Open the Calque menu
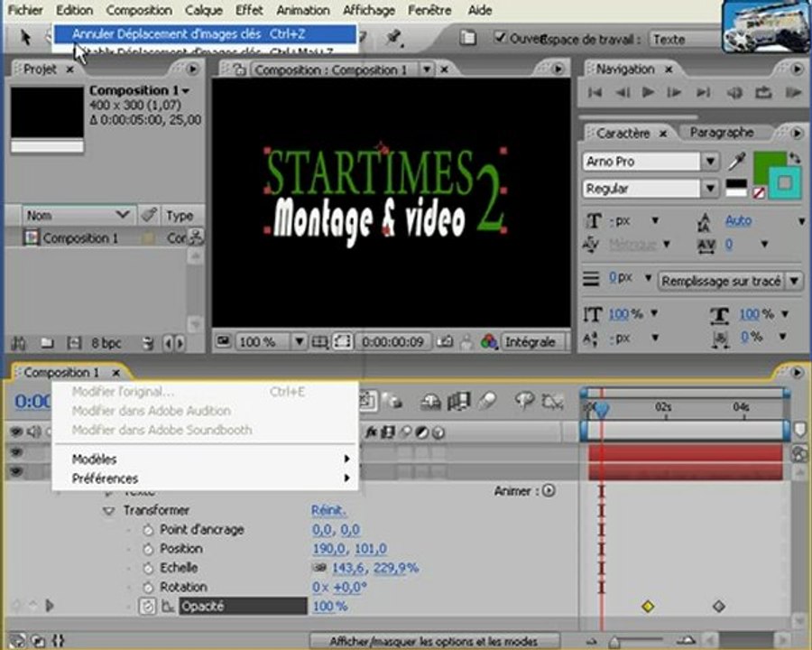 tap(204, 10)
